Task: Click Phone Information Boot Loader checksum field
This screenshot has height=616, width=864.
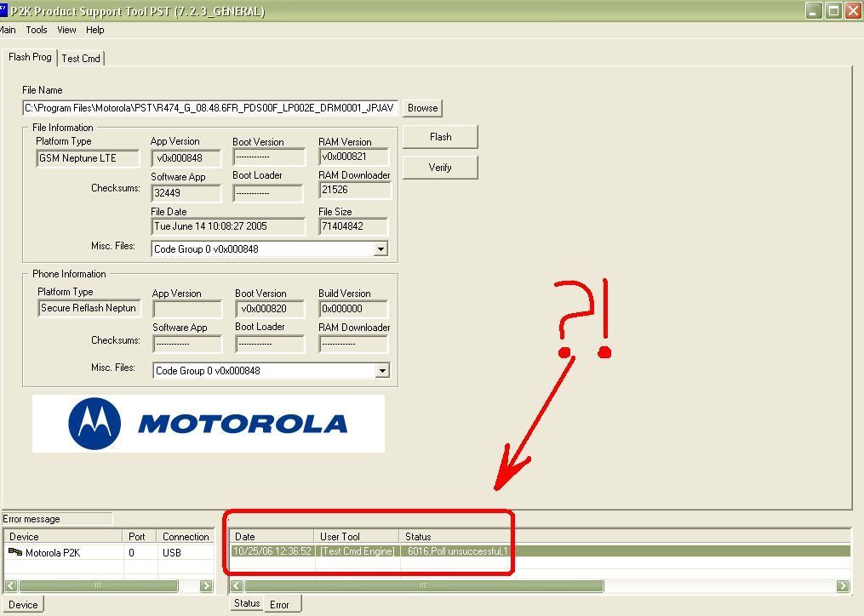Action: [270, 344]
